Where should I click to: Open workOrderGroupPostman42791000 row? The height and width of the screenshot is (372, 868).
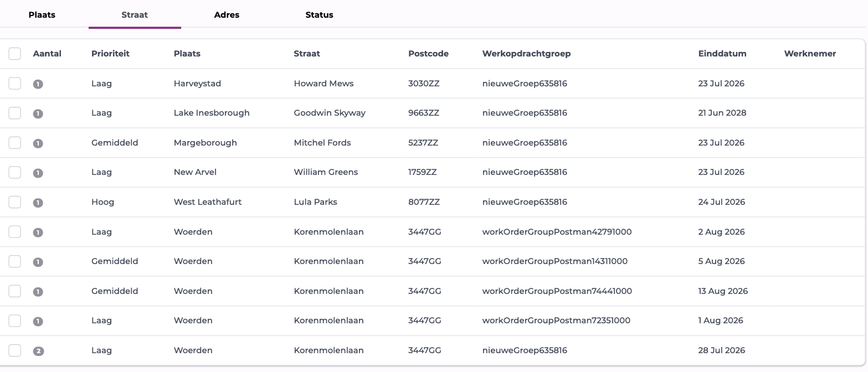coord(432,232)
